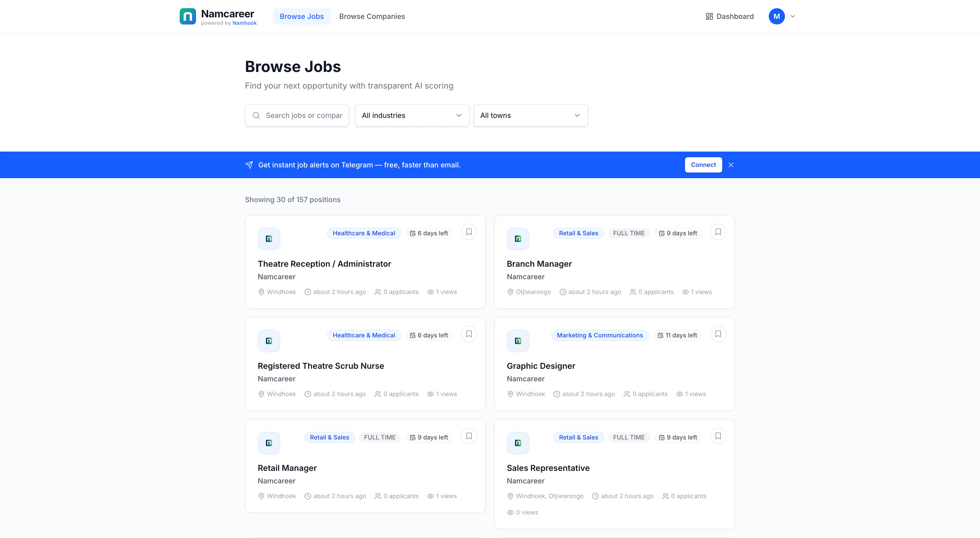Bookmark the Graphic Designer job
Screen dimensions: 980x538
pos(718,334)
